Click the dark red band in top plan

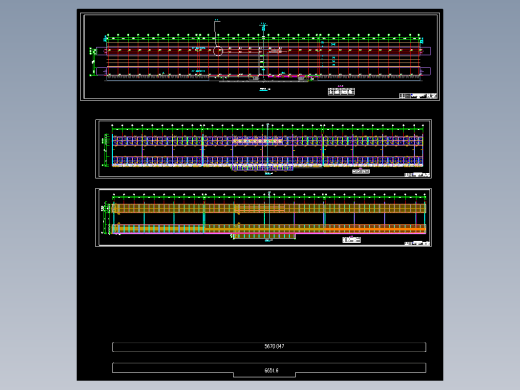tap(263, 51)
